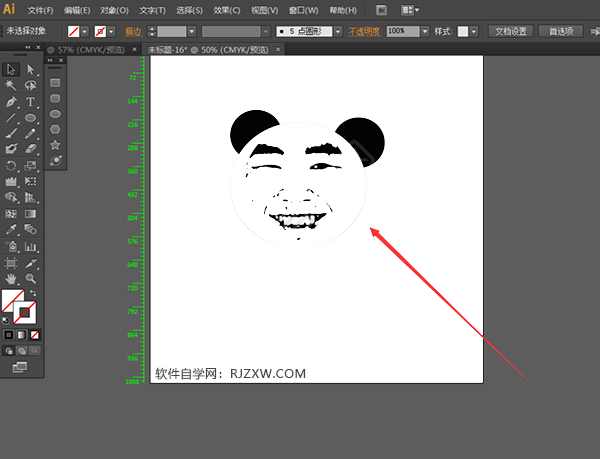Select the Perspective Grid tool
This screenshot has width=600, height=459.
[x=30, y=197]
